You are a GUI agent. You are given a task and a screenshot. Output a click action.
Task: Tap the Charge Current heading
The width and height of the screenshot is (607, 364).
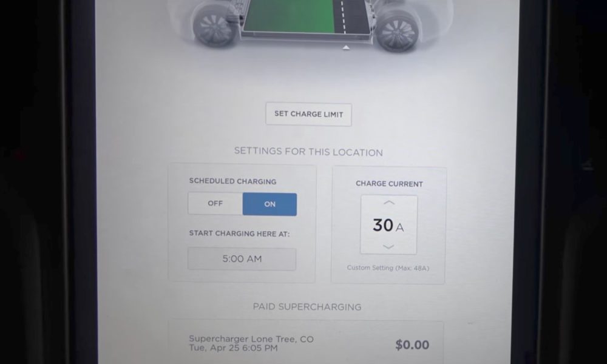coord(389,184)
